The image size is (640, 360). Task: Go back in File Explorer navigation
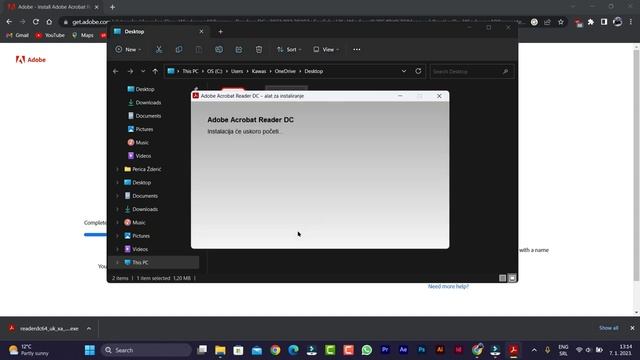click(x=116, y=71)
